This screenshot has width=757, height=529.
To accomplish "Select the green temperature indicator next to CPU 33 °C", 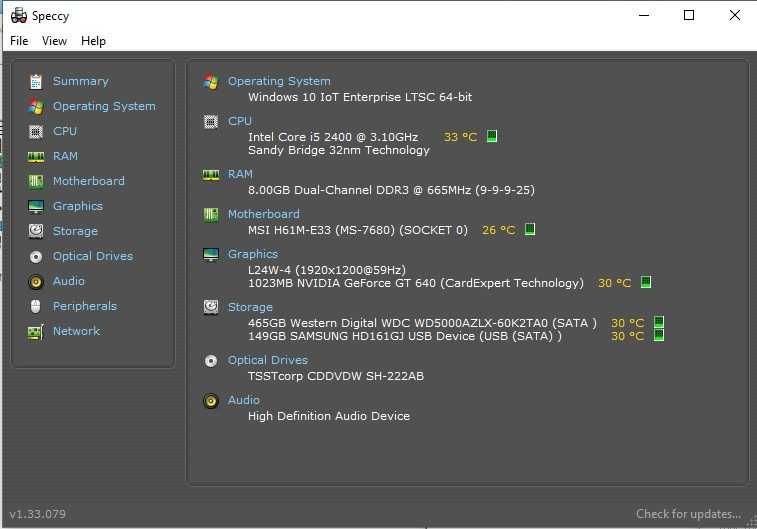I will point(491,137).
